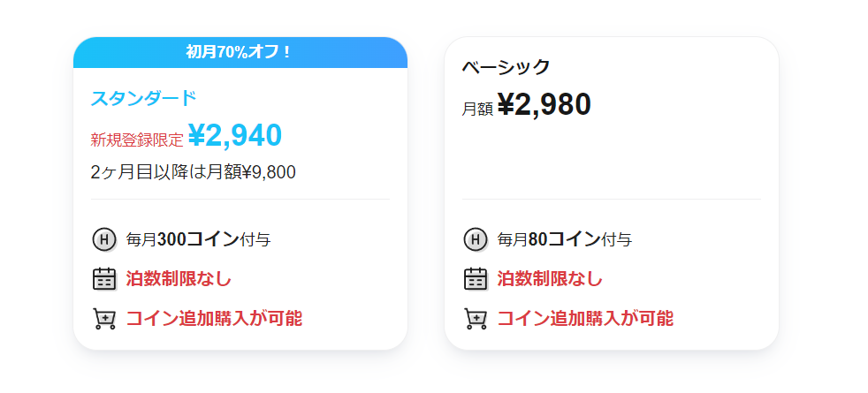Screen dimensions: 868x393
Task: Click 毎月300コイン付与 text
Action: click(198, 240)
